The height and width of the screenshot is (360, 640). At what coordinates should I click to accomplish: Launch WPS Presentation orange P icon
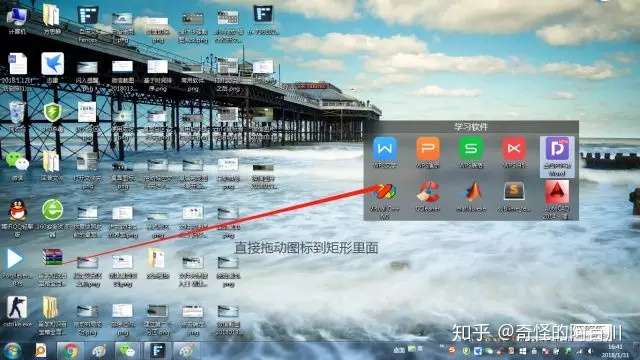click(427, 149)
